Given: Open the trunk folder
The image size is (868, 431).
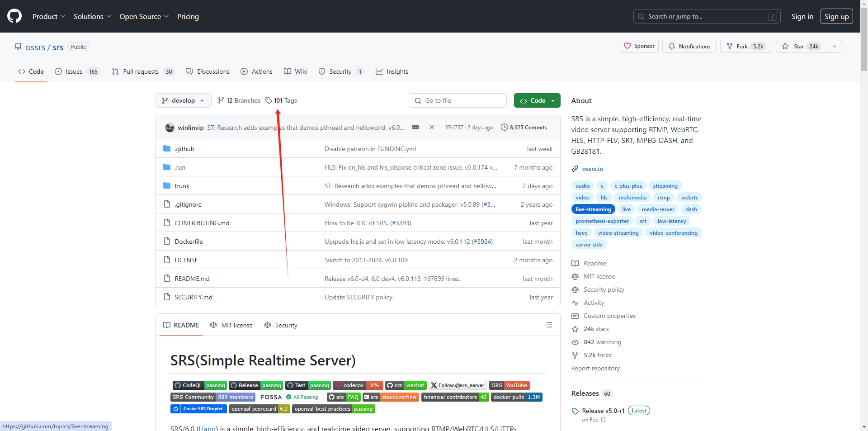Looking at the screenshot, I should click(182, 186).
